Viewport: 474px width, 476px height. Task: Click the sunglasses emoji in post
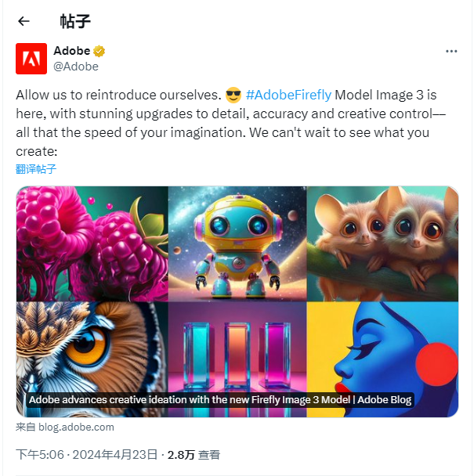coord(233,95)
